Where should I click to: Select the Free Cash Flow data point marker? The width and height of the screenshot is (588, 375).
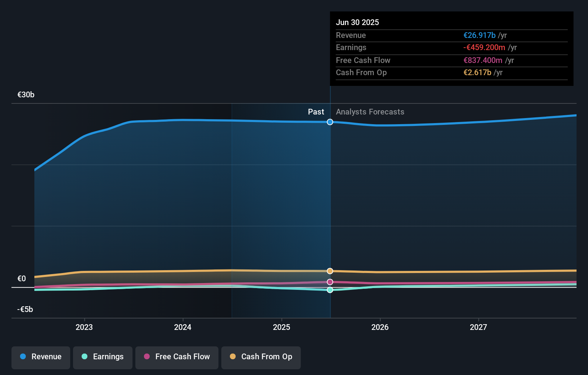330,282
